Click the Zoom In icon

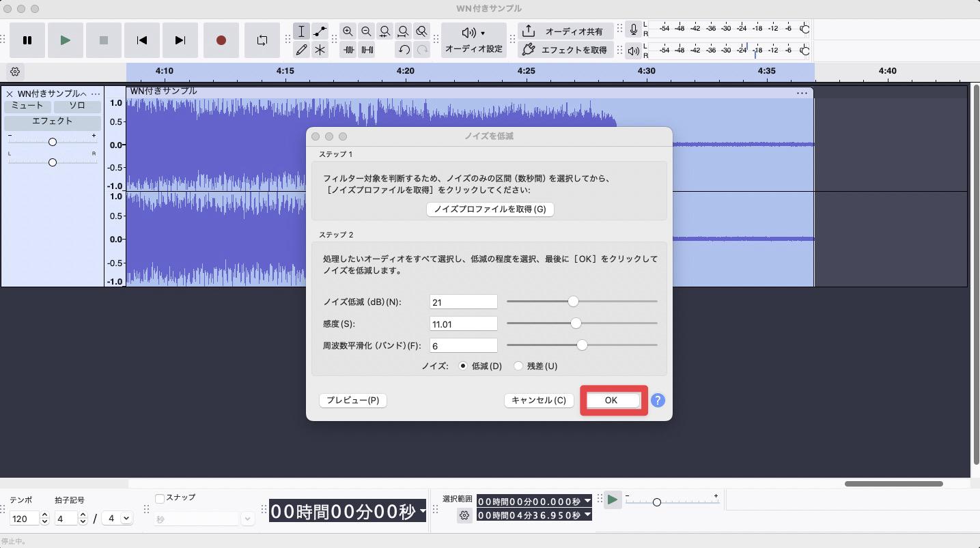pyautogui.click(x=348, y=31)
